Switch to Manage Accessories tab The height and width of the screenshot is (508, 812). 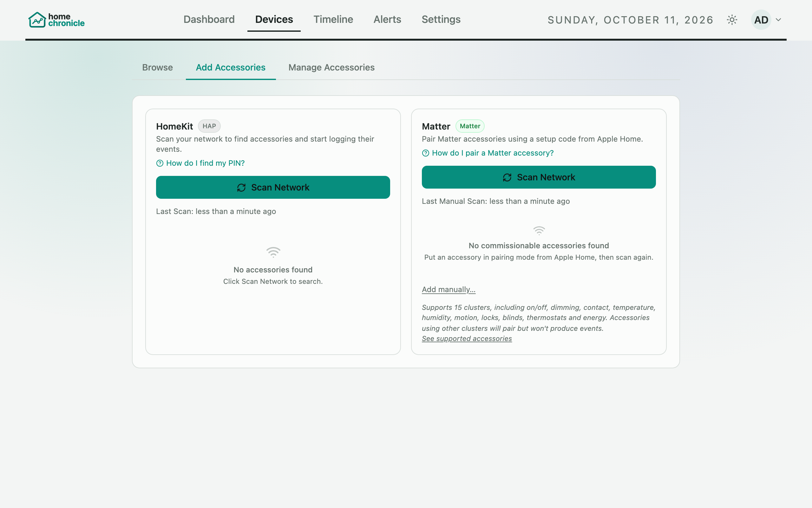[x=331, y=68]
